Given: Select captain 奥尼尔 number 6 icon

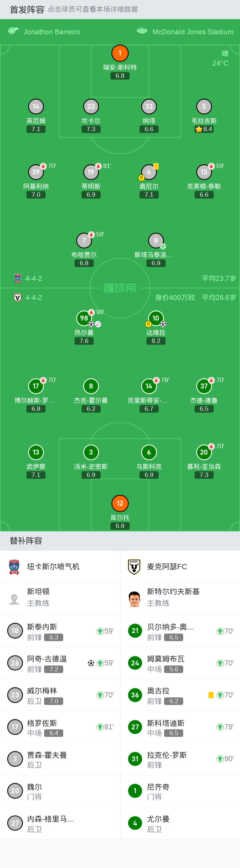Looking at the screenshot, I should pos(149,172).
